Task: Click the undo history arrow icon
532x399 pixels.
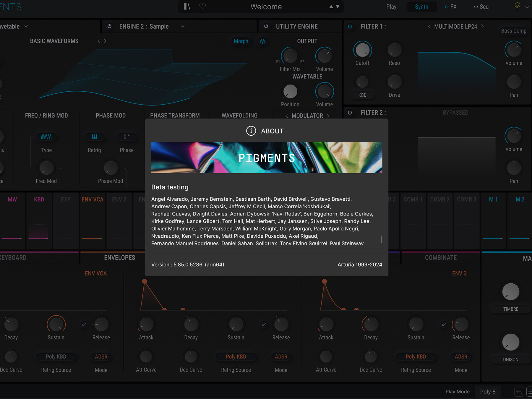Action: 519,392
